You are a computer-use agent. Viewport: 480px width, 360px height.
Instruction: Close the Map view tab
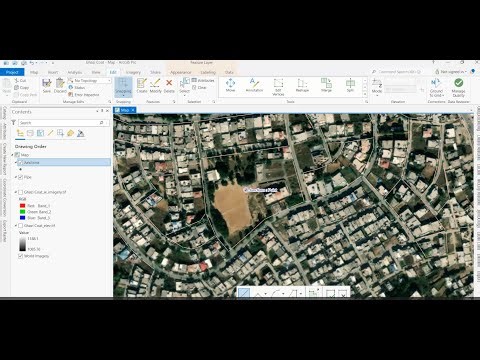pos(133,110)
